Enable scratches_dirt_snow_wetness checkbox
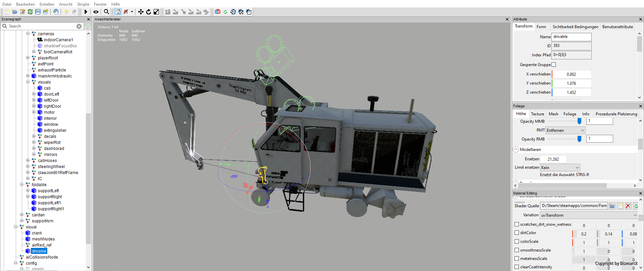Image resolution: width=644 pixels, height=271 pixels. point(517,224)
